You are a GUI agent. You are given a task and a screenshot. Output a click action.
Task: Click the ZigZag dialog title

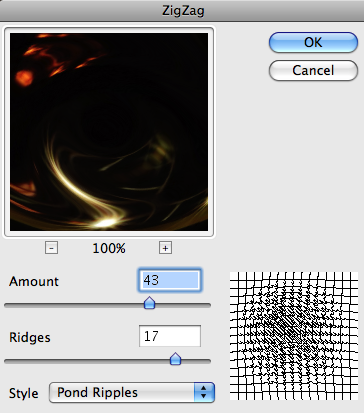[183, 11]
